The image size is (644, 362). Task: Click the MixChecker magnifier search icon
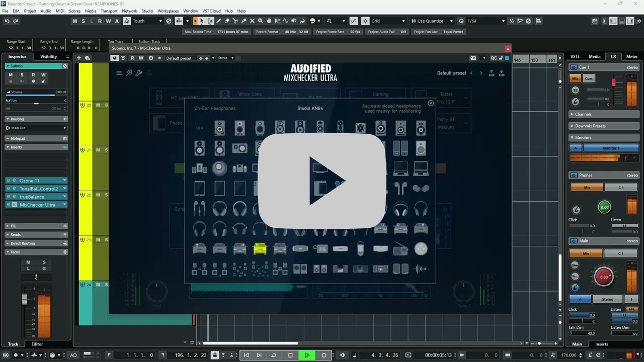(x=129, y=73)
